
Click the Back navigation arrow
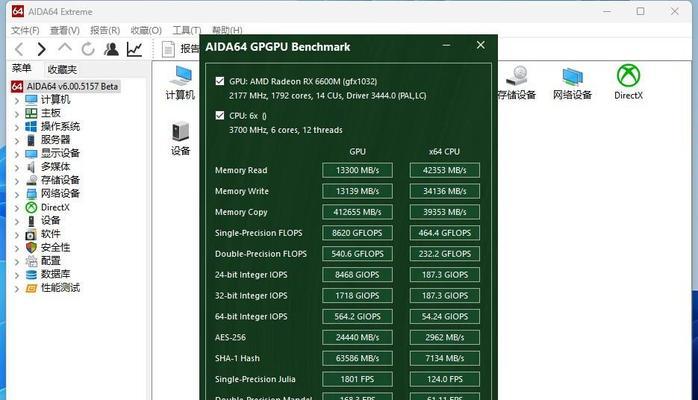[x=19, y=49]
